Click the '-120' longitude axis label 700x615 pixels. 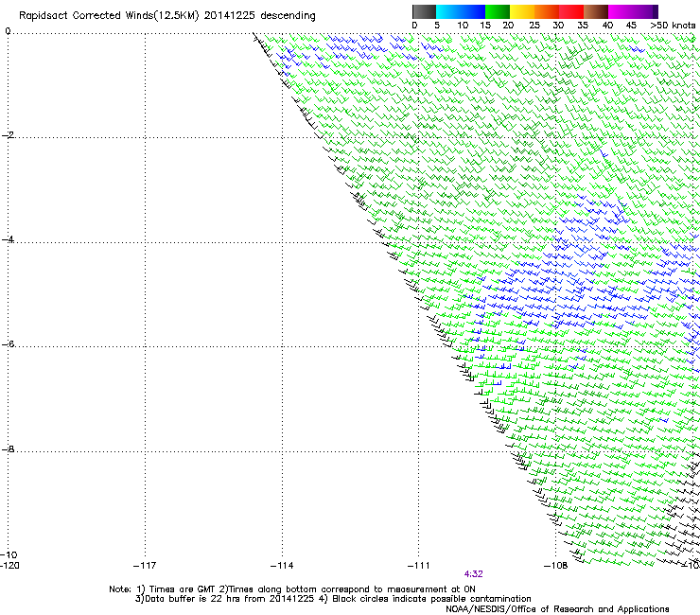click(x=9, y=566)
